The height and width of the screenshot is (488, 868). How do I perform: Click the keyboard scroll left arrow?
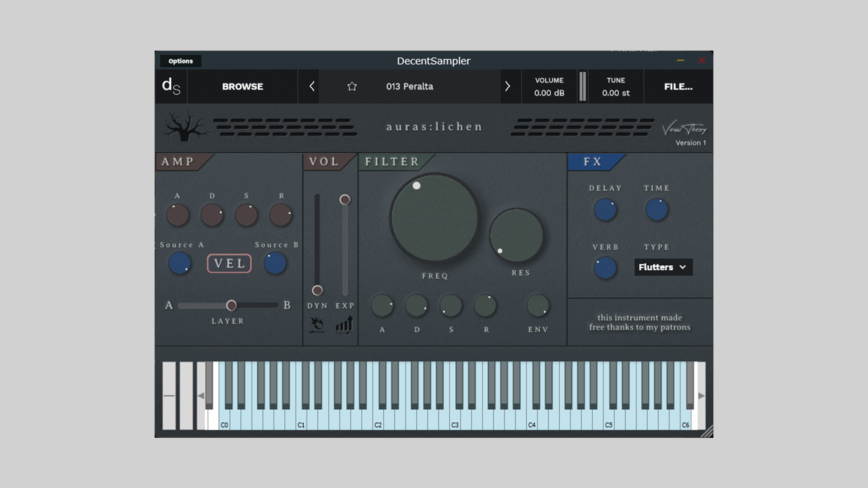click(x=201, y=396)
